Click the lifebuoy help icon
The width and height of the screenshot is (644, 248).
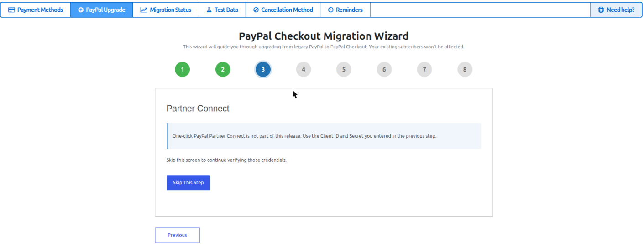click(601, 10)
